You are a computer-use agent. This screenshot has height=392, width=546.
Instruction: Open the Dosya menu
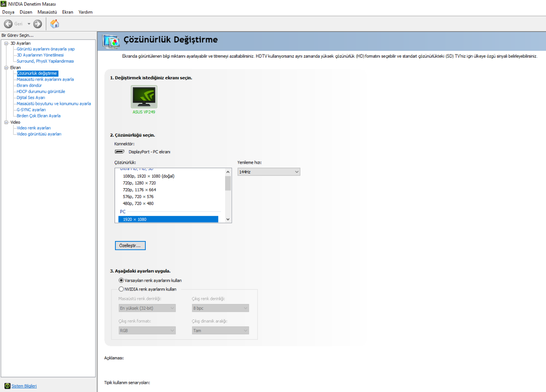point(8,12)
